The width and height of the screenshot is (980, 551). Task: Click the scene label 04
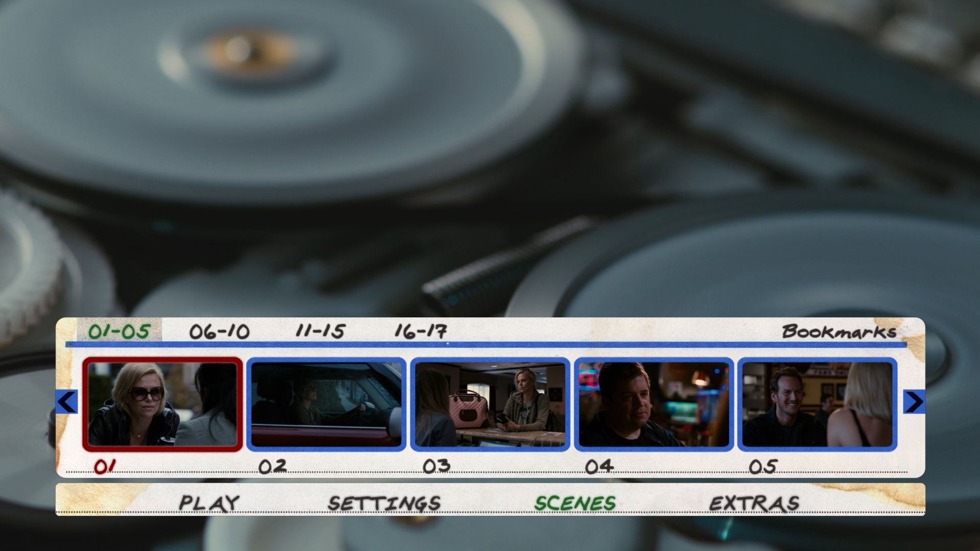pyautogui.click(x=600, y=466)
